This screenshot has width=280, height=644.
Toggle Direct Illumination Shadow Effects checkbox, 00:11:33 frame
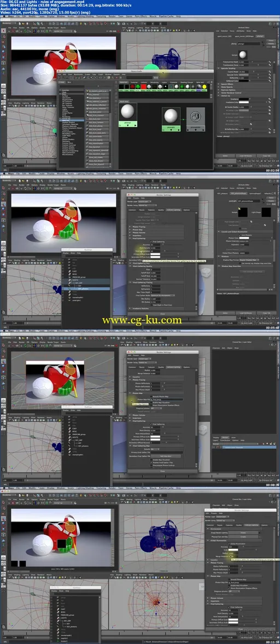click(229, 588)
